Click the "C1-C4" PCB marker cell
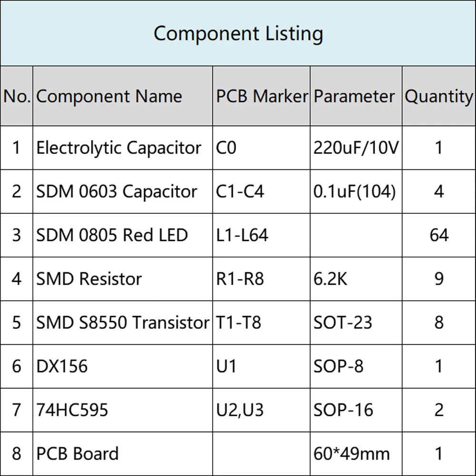The image size is (476, 476). 240,192
